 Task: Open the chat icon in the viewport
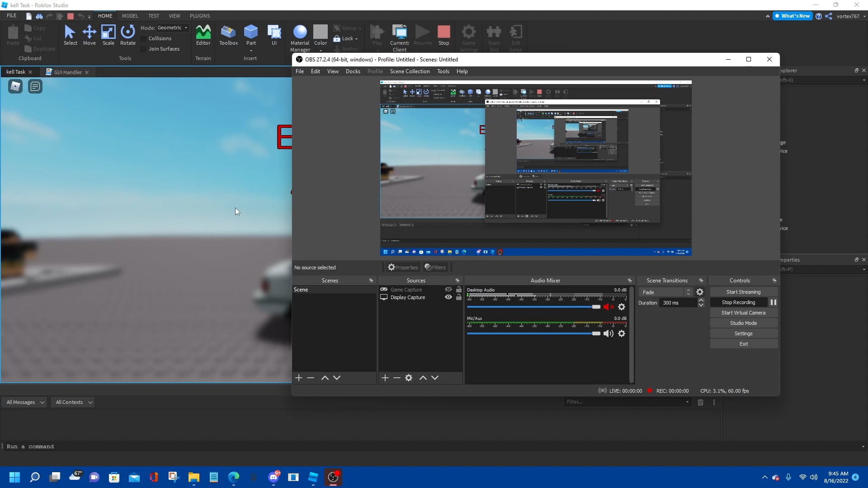35,86
